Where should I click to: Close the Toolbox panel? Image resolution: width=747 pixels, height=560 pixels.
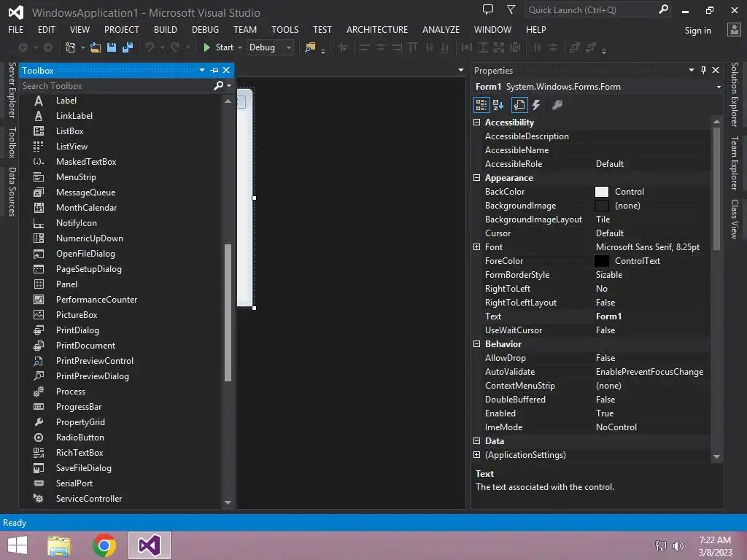pyautogui.click(x=226, y=70)
